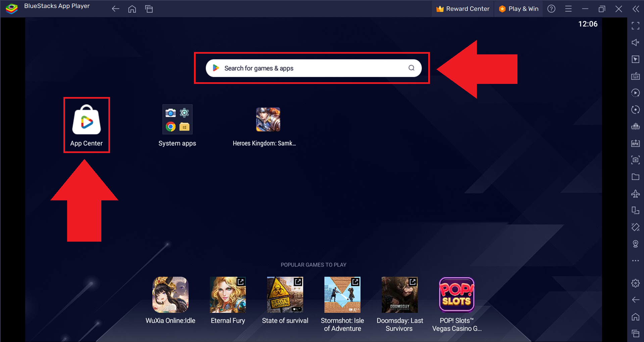Launch Heroes Kingdom: Samkok
The height and width of the screenshot is (342, 644).
[267, 119]
